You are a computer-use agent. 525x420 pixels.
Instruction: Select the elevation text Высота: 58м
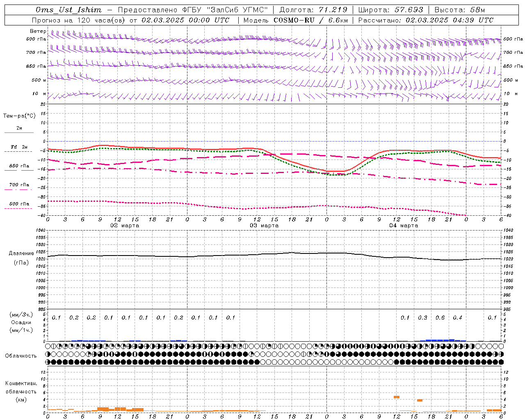pos(459,10)
